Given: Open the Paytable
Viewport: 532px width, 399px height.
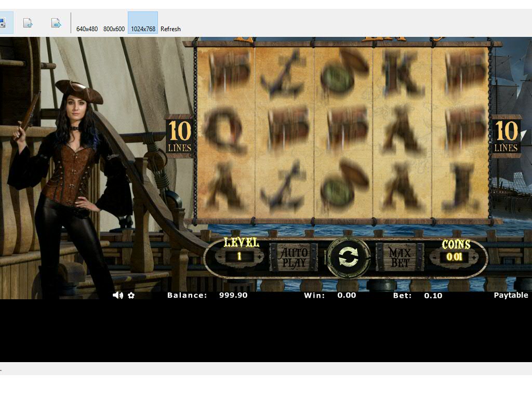Looking at the screenshot, I should pyautogui.click(x=510, y=295).
